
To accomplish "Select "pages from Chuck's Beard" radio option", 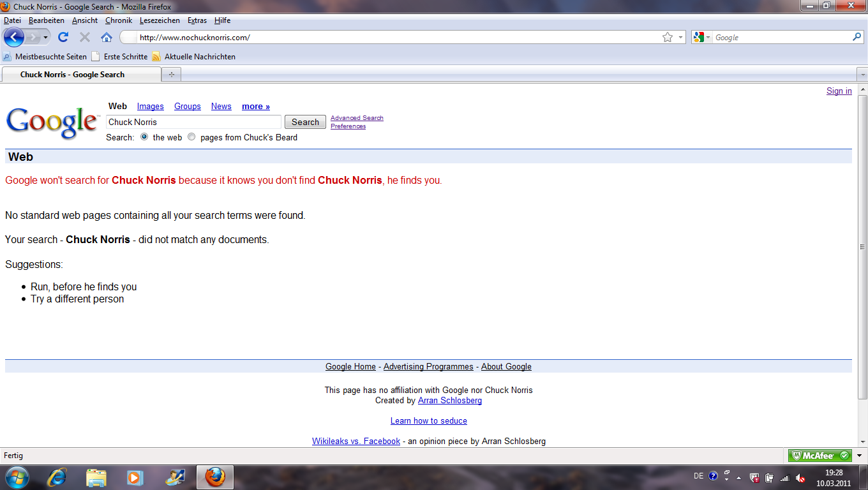I will point(191,137).
